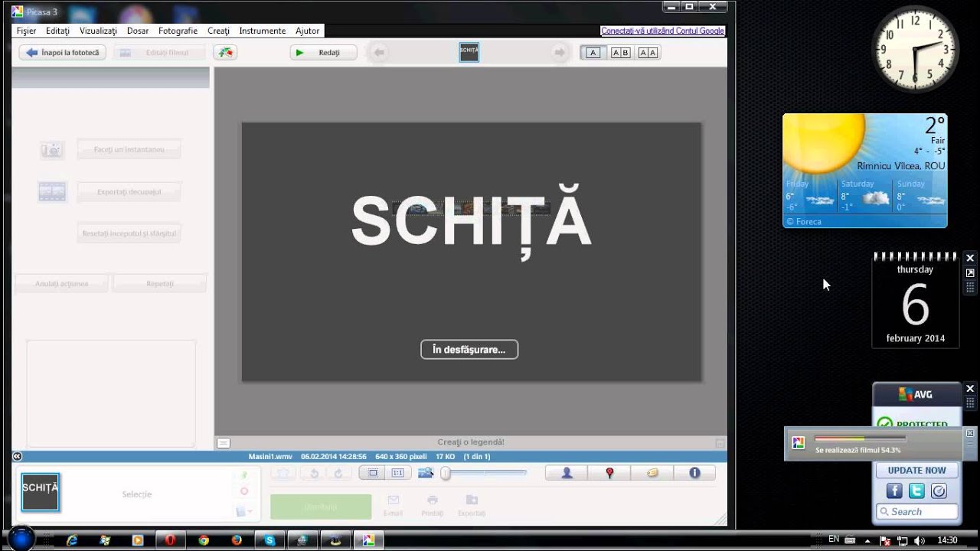Image resolution: width=980 pixels, height=551 pixels.
Task: Show the Properties info panel
Action: (694, 473)
